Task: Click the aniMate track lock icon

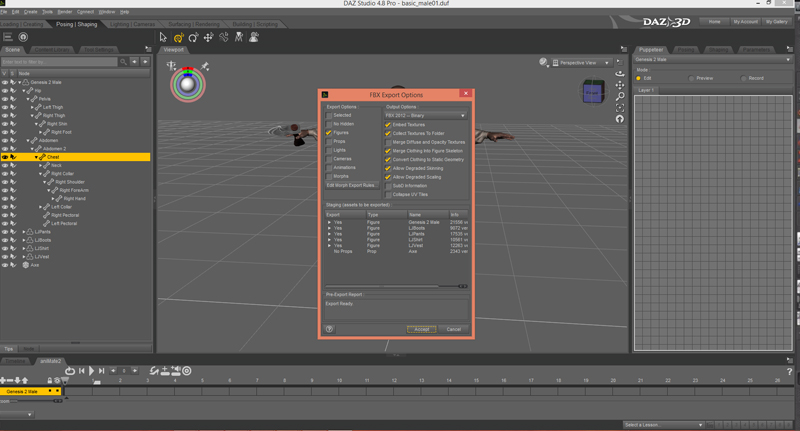Action: click(49, 381)
